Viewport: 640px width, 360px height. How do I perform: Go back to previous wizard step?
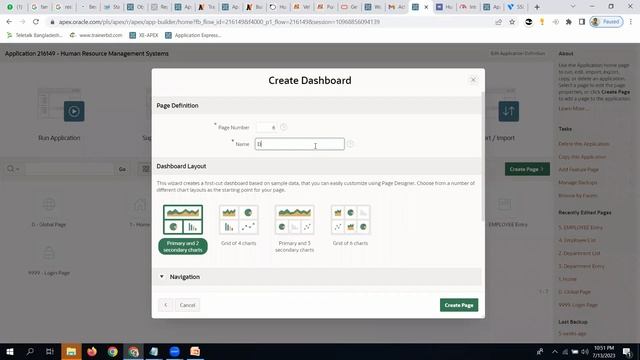pos(165,305)
